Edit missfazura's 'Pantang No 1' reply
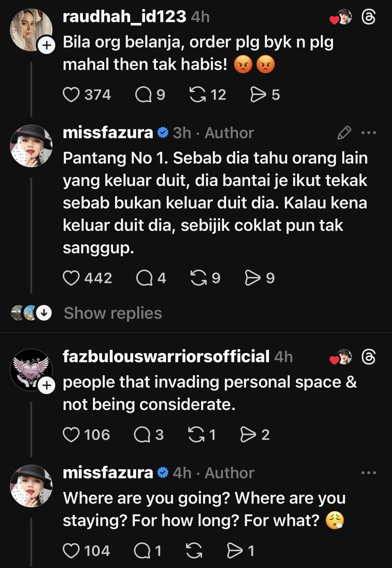This screenshot has width=392, height=568. (x=344, y=133)
